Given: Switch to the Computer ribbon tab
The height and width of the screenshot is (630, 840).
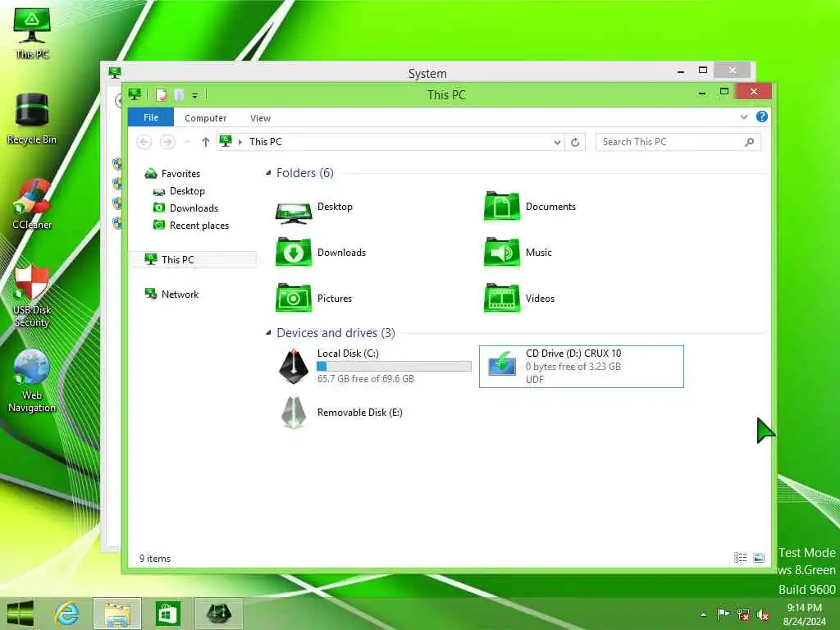Looking at the screenshot, I should pyautogui.click(x=205, y=118).
